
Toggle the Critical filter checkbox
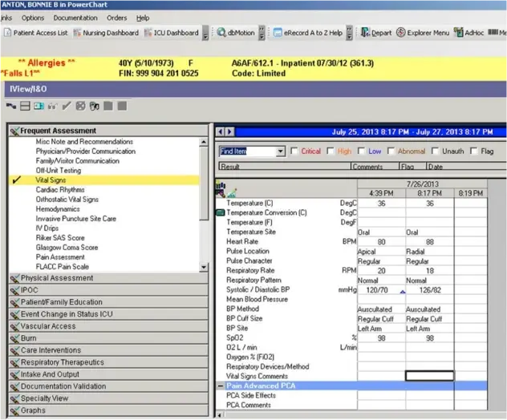pos(294,151)
